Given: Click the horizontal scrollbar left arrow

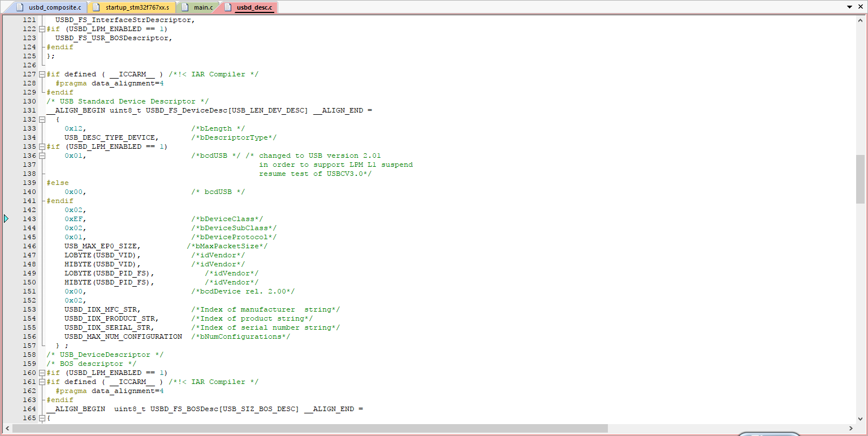Looking at the screenshot, I should click(x=7, y=429).
